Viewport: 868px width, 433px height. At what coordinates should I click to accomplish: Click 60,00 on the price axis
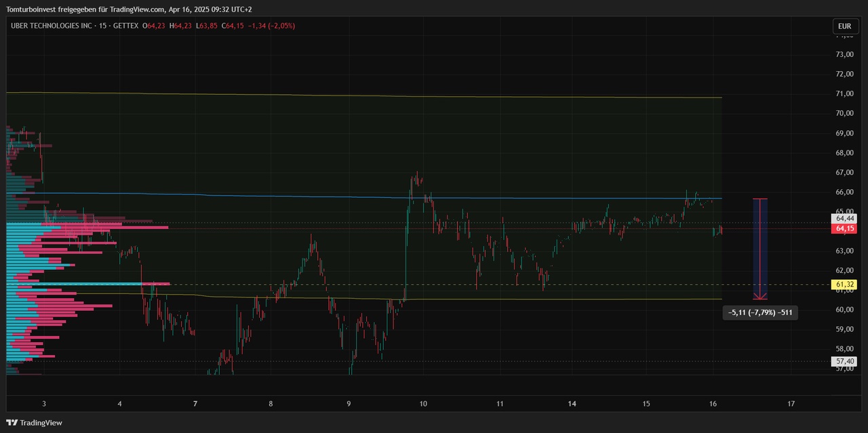[844, 310]
